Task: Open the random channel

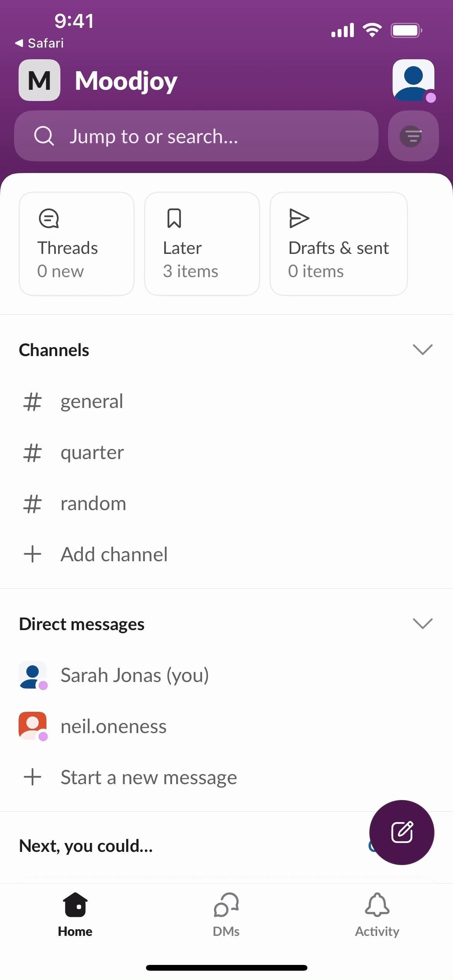Action: [93, 504]
